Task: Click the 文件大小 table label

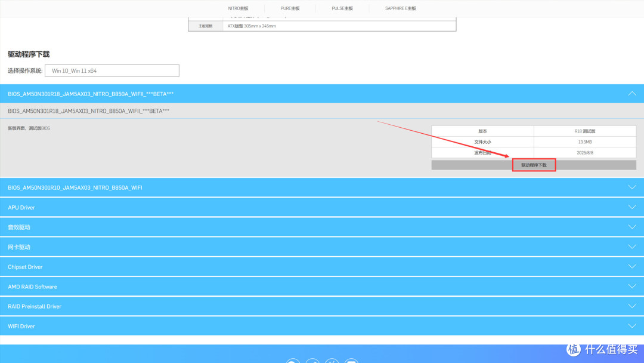Action: click(x=482, y=142)
